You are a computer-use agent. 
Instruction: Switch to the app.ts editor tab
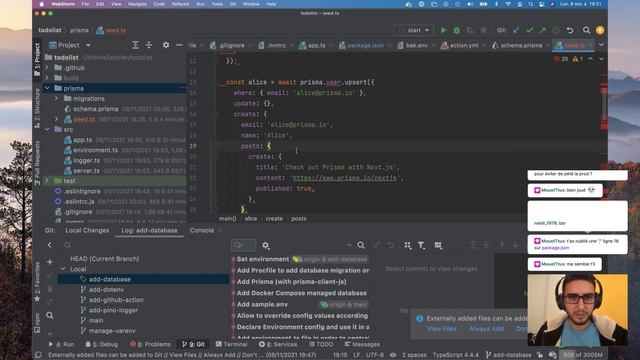(312, 45)
